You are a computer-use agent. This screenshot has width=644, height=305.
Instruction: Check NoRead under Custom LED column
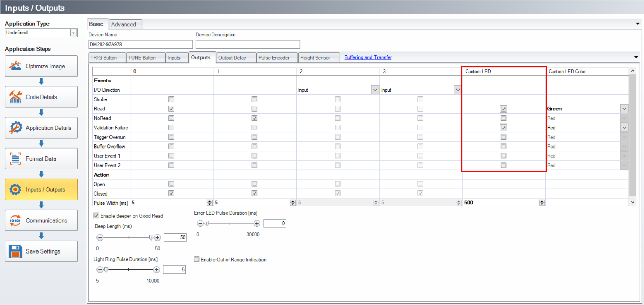coord(504,118)
